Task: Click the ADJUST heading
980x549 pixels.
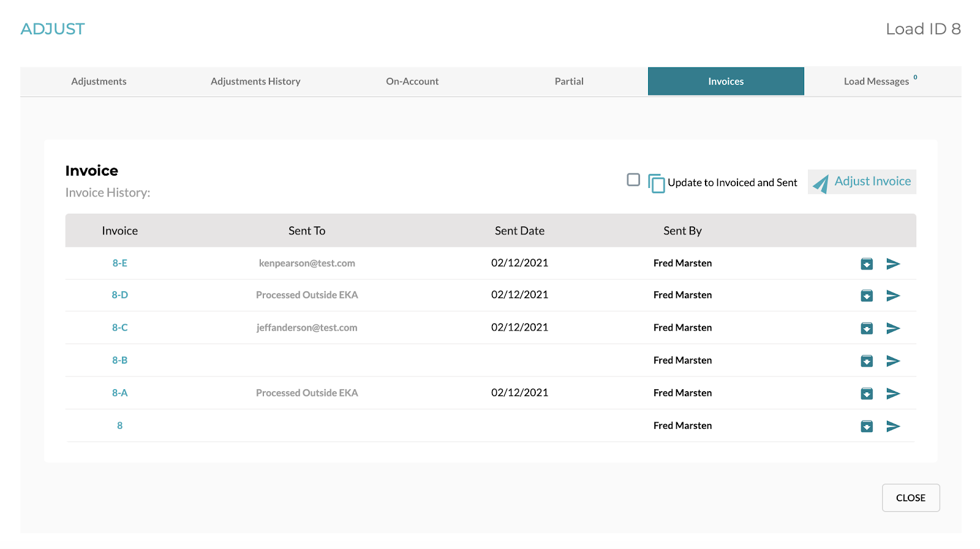Action: click(x=53, y=29)
